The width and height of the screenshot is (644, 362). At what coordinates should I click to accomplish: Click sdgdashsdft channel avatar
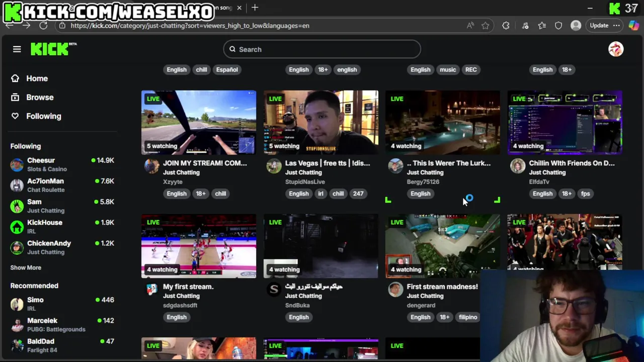pos(151,289)
